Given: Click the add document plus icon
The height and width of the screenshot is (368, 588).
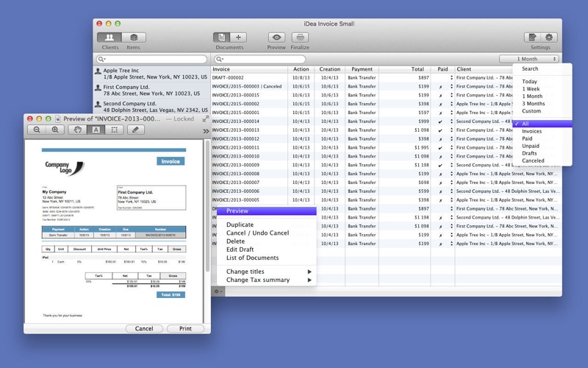Looking at the screenshot, I should (x=238, y=38).
